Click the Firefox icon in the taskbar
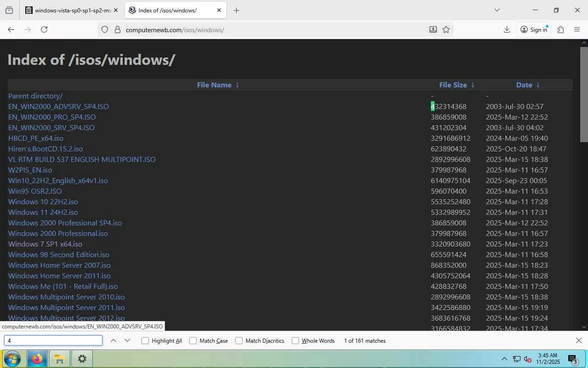 [37, 359]
